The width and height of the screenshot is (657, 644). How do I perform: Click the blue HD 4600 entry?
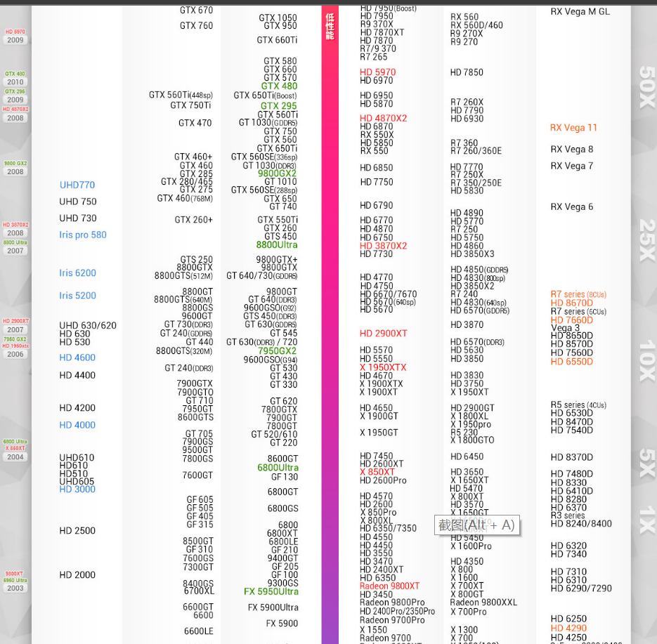[x=77, y=357]
